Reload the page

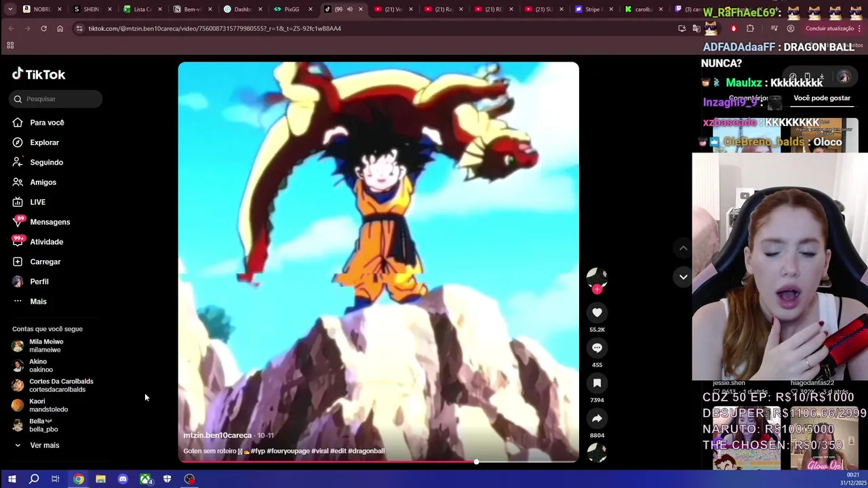point(43,28)
